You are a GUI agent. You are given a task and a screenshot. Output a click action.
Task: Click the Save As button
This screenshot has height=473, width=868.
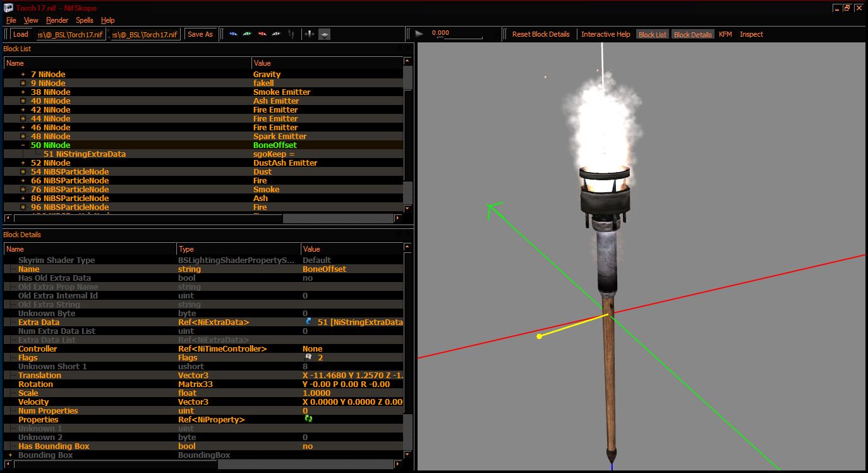click(x=200, y=34)
